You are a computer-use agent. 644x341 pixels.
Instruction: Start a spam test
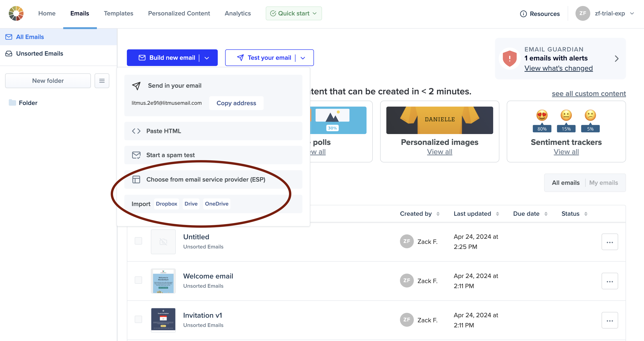click(x=170, y=155)
